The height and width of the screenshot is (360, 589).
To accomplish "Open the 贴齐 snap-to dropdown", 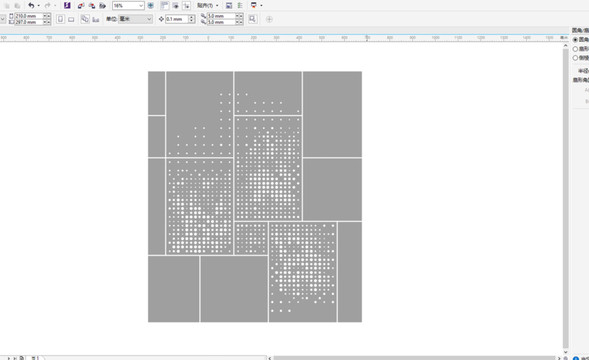I will coord(208,6).
